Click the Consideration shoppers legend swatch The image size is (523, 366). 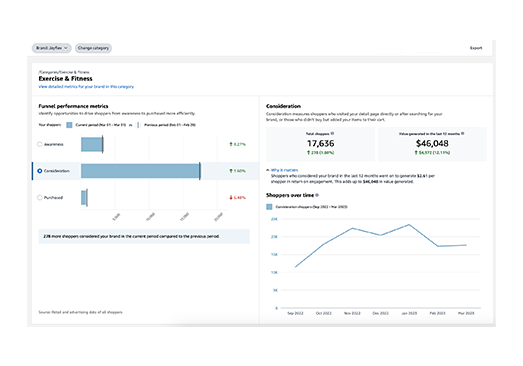[269, 207]
